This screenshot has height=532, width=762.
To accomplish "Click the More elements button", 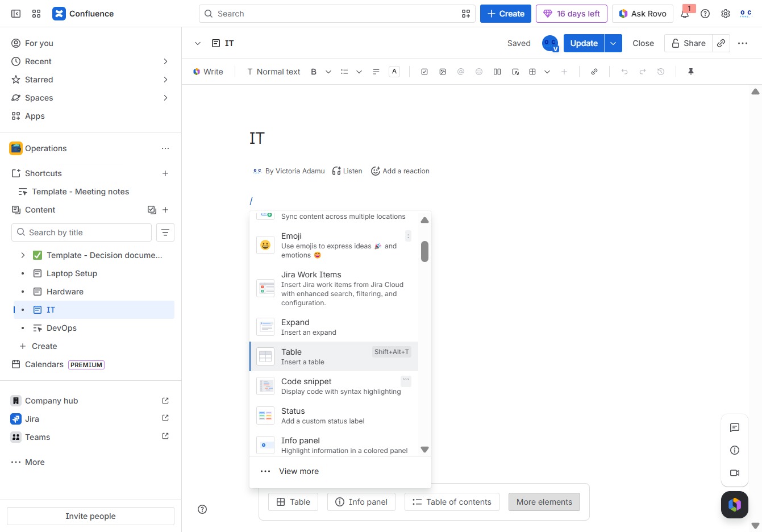I will [544, 502].
